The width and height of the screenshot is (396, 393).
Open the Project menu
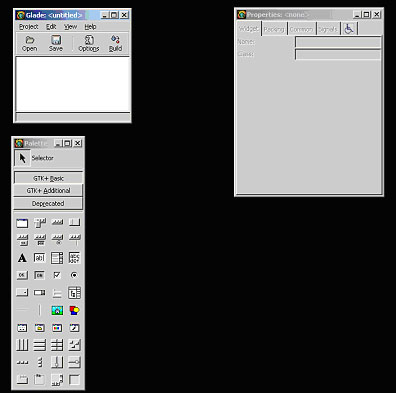pyautogui.click(x=28, y=27)
